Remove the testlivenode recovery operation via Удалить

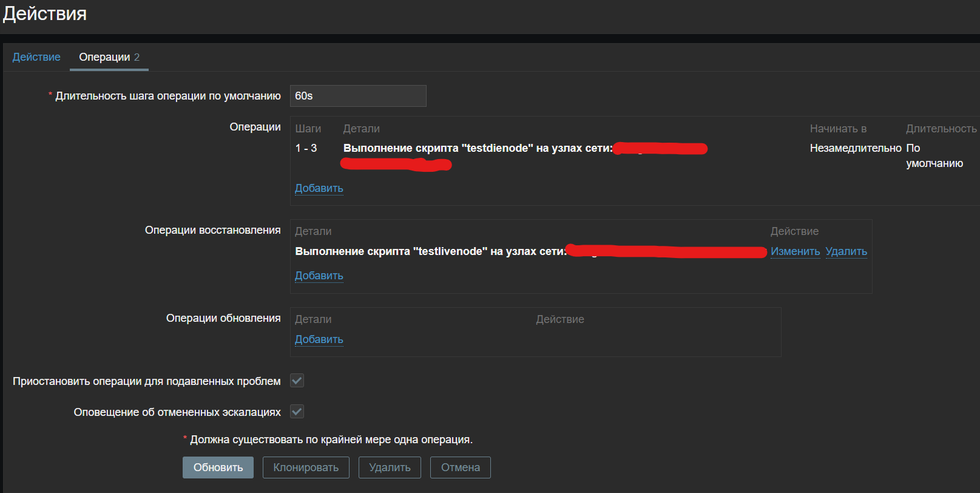[847, 251]
